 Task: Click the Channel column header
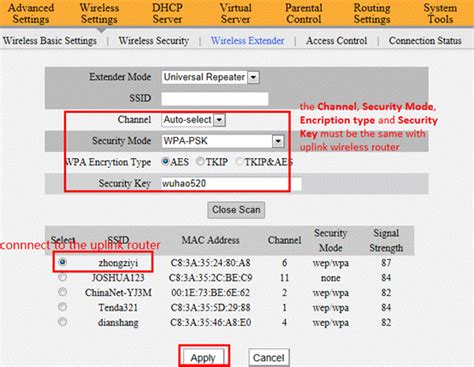284,240
